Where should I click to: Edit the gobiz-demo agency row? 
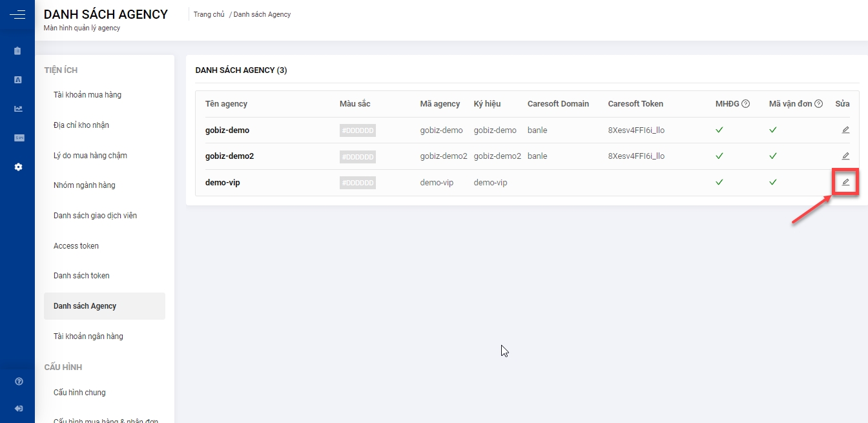tap(845, 130)
